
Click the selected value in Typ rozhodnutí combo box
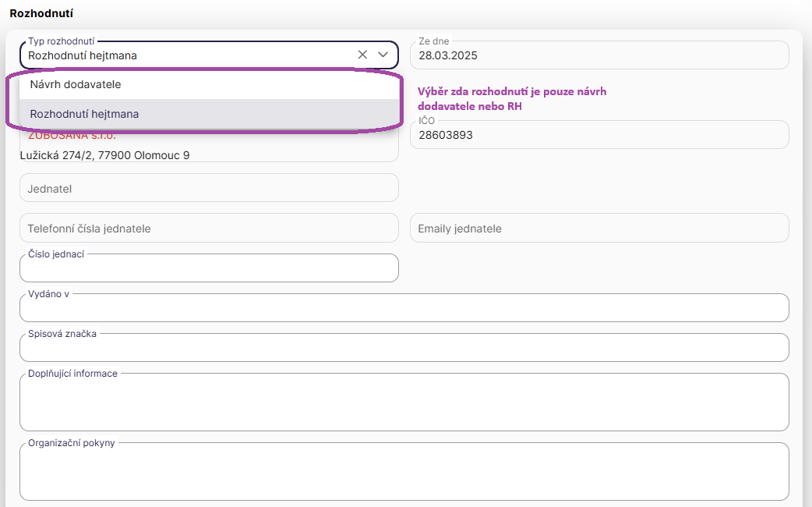[83, 55]
